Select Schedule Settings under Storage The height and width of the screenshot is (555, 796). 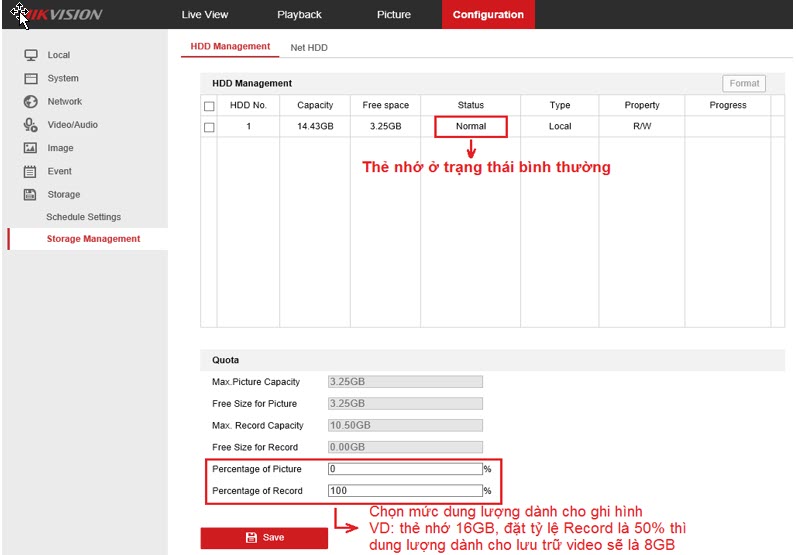[83, 217]
